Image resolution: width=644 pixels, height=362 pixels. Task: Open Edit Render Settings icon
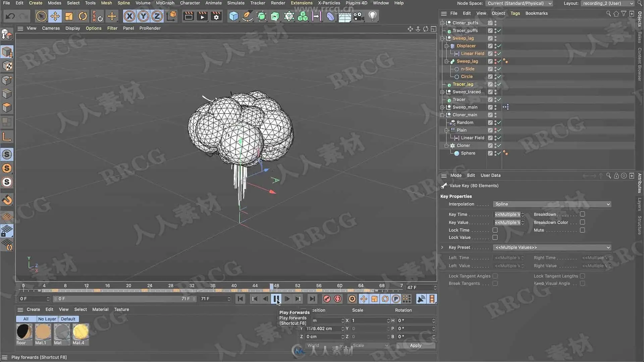pos(216,16)
